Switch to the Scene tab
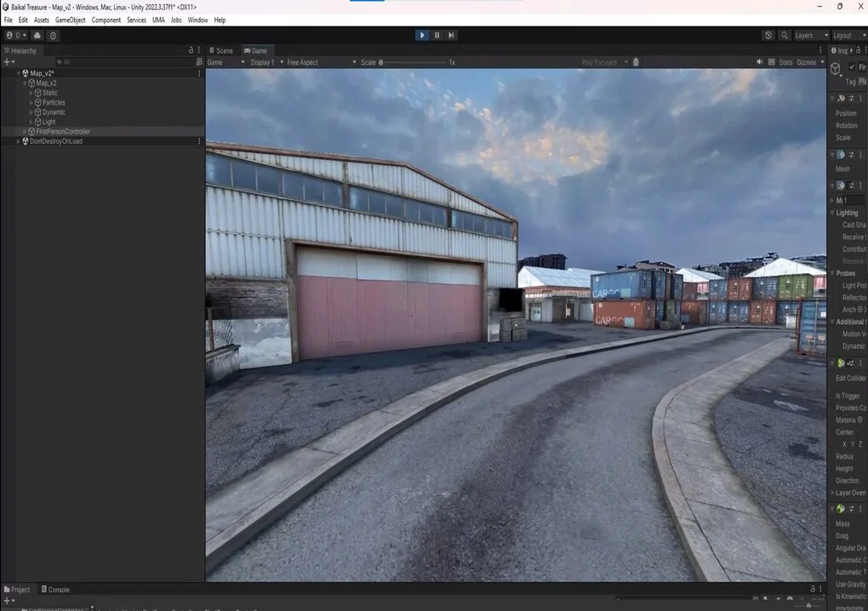868x611 pixels. tap(220, 50)
